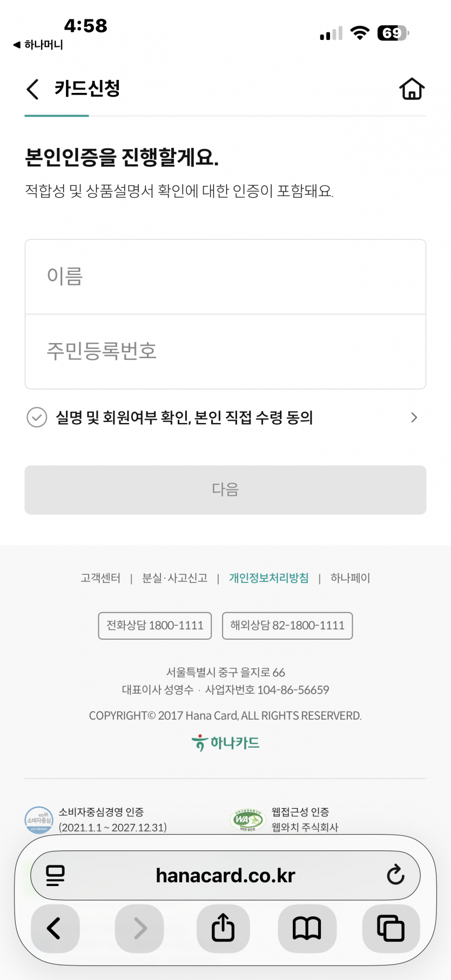Tap the 하나페이 footer link

(350, 578)
